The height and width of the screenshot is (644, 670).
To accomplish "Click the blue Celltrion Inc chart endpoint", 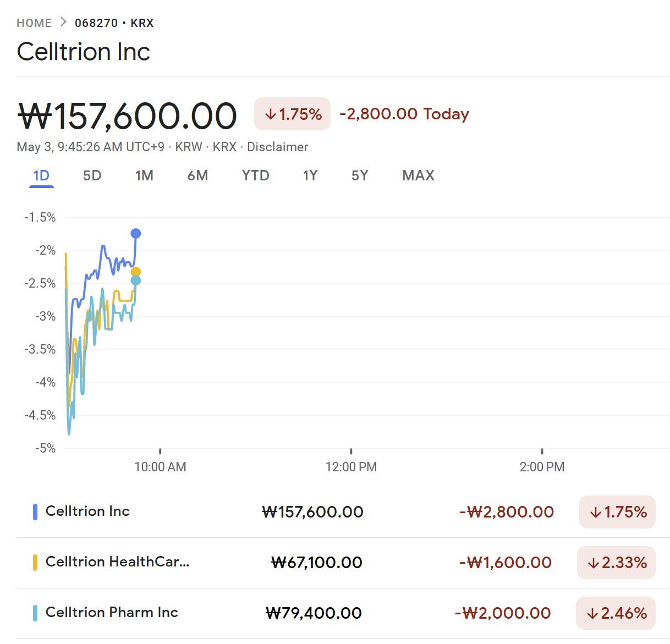I will (136, 234).
